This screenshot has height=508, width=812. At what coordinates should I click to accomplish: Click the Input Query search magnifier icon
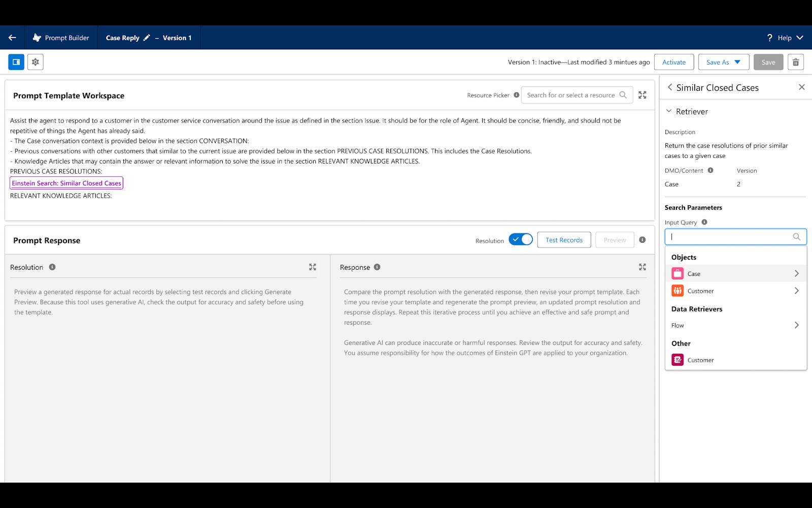click(x=797, y=237)
